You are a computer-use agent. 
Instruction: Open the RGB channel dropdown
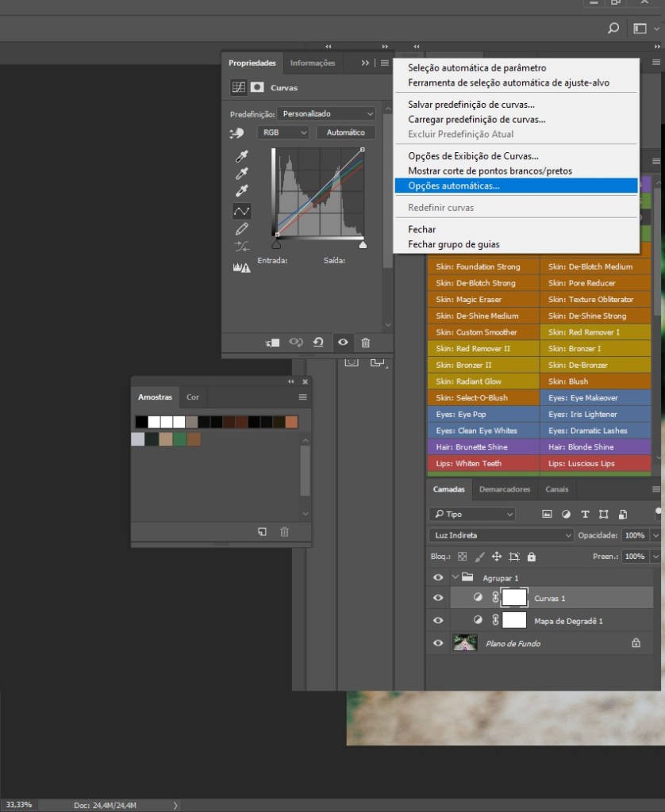283,132
